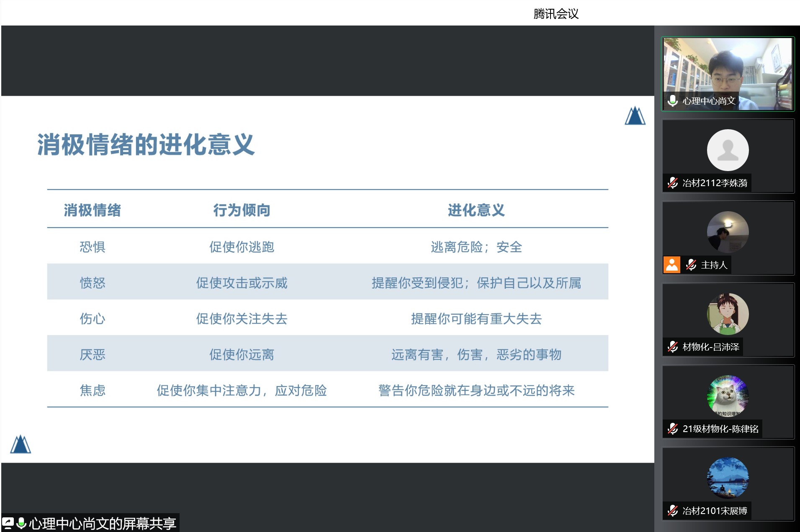
Task: Click the muted mic icon beside 冶材2101宋展博
Action: pyautogui.click(x=672, y=511)
